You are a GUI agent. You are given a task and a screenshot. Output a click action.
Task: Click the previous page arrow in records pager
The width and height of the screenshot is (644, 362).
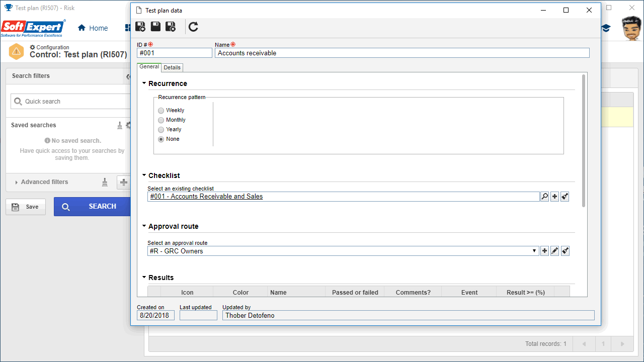tap(584, 344)
